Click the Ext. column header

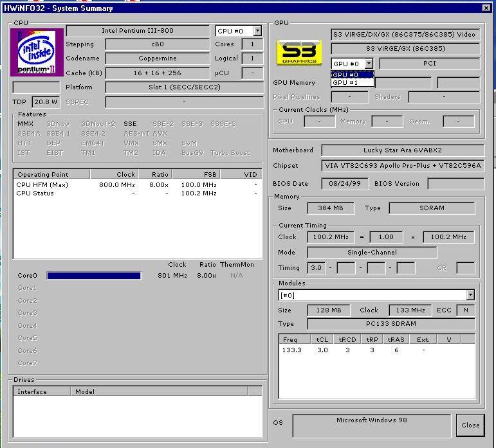[423, 339]
